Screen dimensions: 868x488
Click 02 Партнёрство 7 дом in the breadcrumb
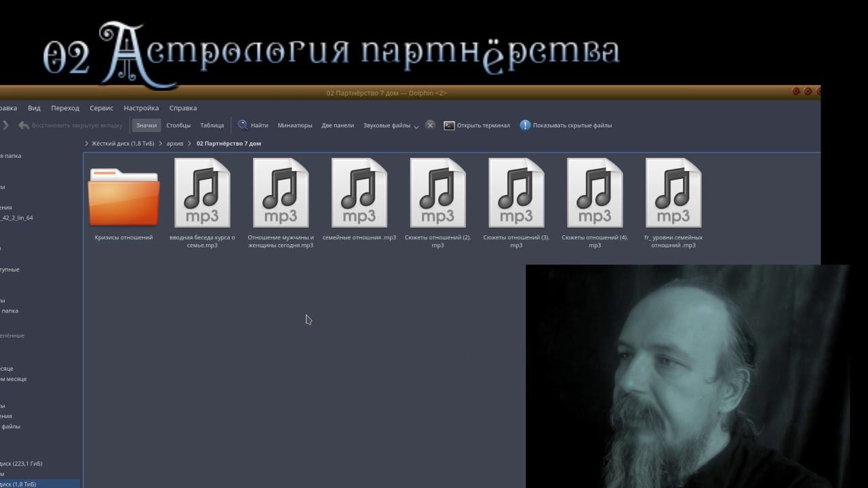(x=229, y=144)
